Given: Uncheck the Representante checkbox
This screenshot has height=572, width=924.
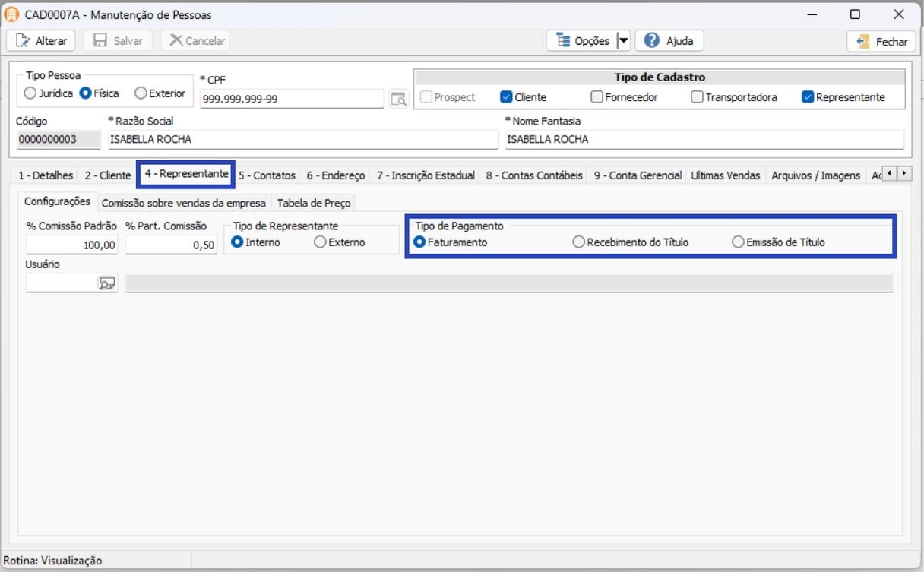Looking at the screenshot, I should pyautogui.click(x=808, y=97).
